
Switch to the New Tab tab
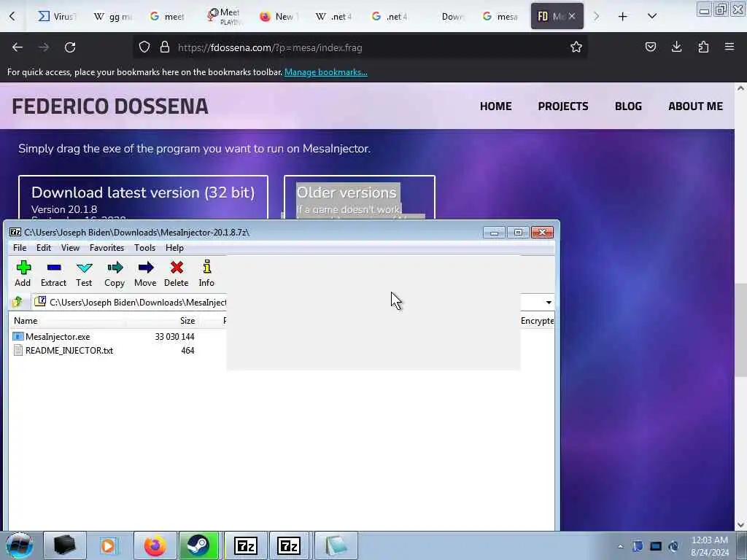tap(279, 17)
